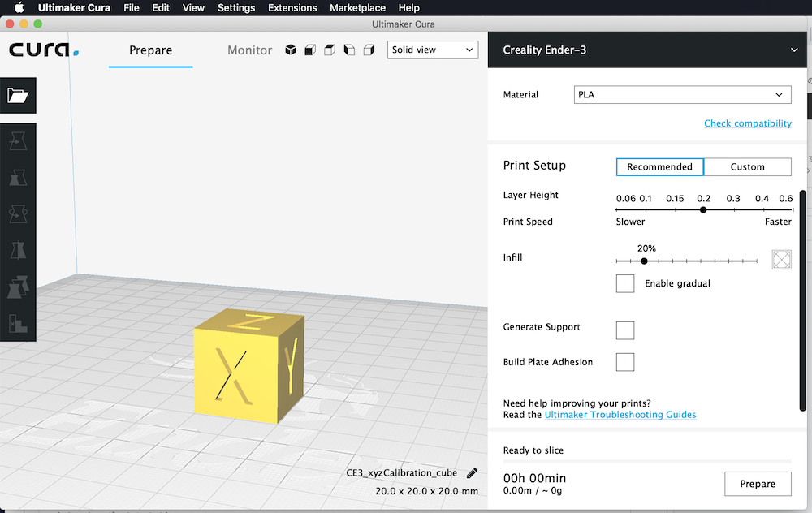Switch to 3D perspective camera view icon
812x513 pixels.
[291, 50]
